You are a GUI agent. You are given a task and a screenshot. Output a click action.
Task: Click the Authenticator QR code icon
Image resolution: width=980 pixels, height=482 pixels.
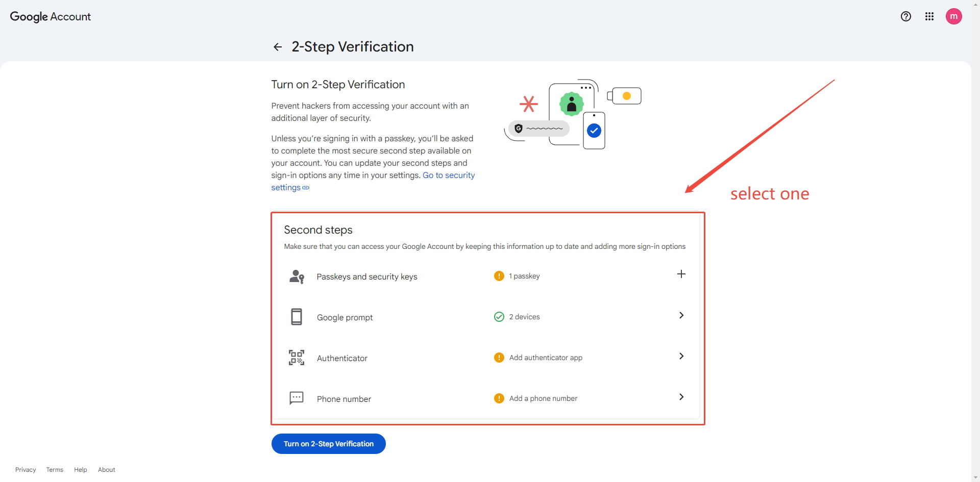(x=297, y=358)
